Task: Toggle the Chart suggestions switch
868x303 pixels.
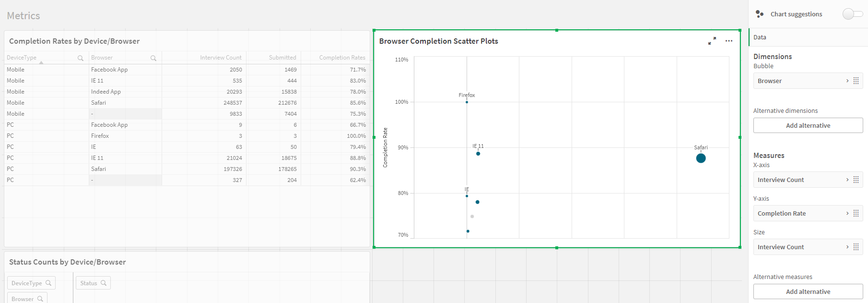Action: 852,14
